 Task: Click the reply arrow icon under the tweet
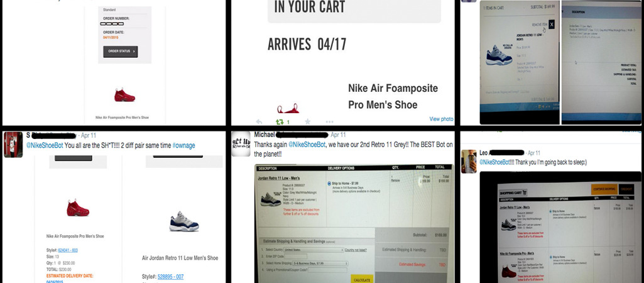pos(259,122)
